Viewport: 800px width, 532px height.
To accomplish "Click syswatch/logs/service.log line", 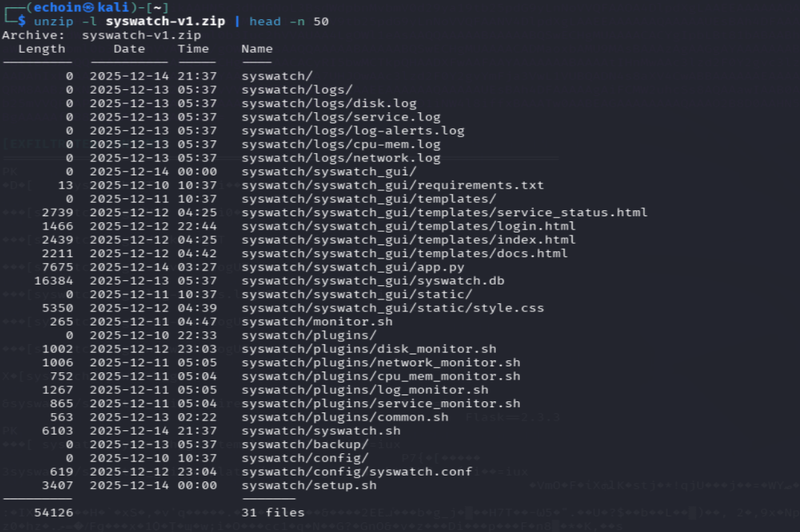I will tap(341, 117).
